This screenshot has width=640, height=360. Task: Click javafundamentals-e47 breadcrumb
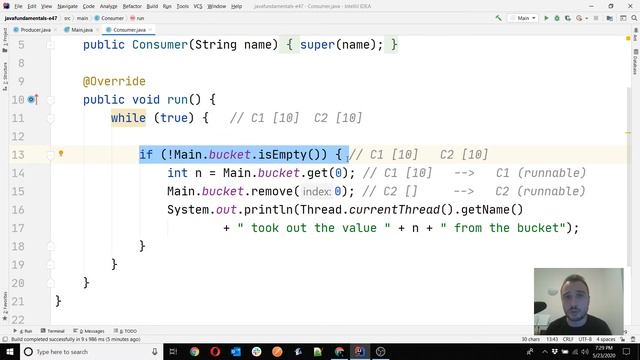pyautogui.click(x=31, y=18)
